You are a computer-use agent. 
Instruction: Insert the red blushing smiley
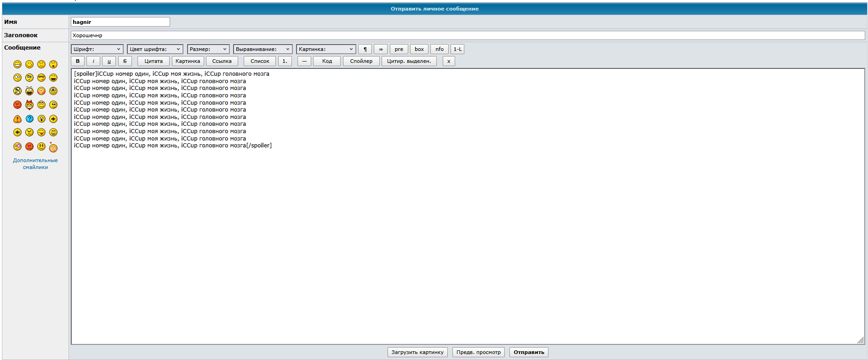click(x=41, y=91)
